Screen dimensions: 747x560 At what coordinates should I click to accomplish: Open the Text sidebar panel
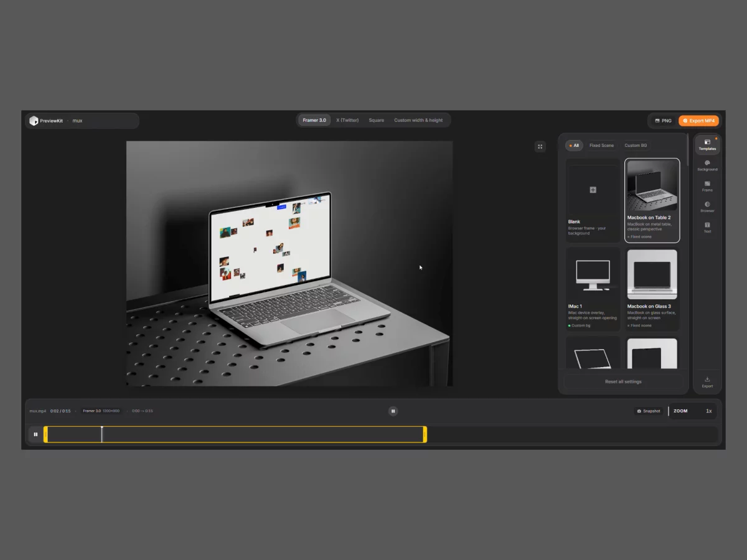coord(707,227)
